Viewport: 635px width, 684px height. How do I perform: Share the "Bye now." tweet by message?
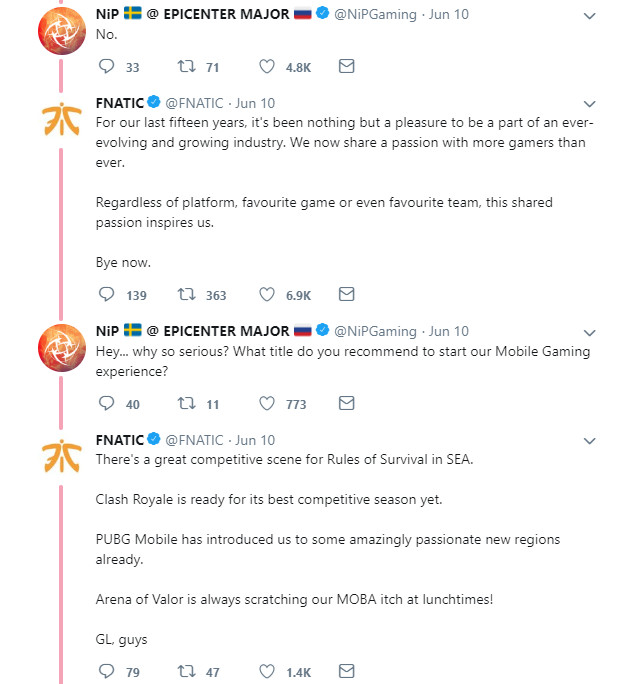click(346, 295)
